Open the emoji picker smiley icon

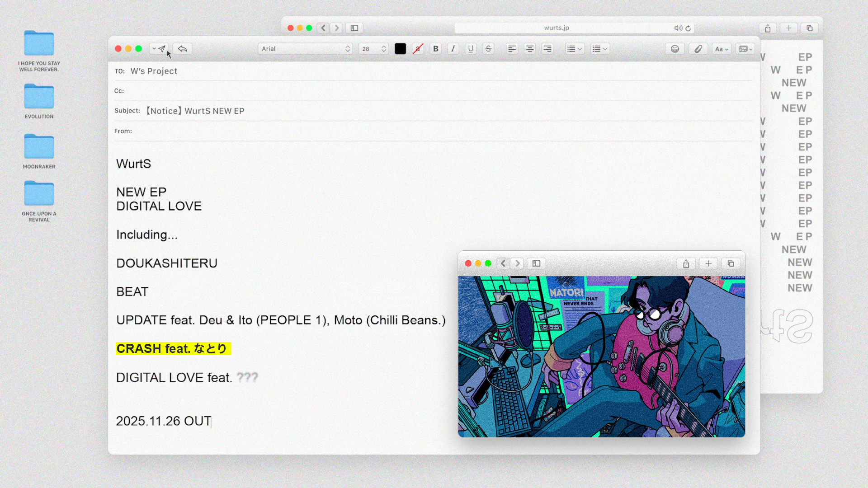[675, 49]
